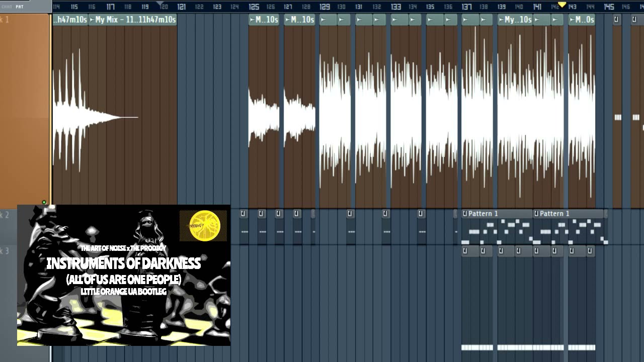Viewport: 644px width, 362px height.
Task: Select small pattern clip at bar 145 on track 1
Action: (617, 20)
